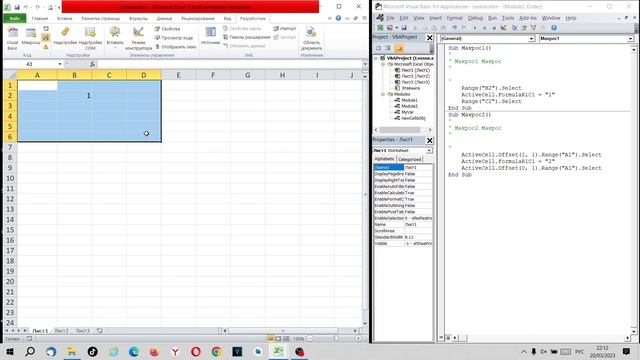Save the project from VBA toolbar
Image resolution: width=640 pixels, height=360 pixels.
[404, 28]
